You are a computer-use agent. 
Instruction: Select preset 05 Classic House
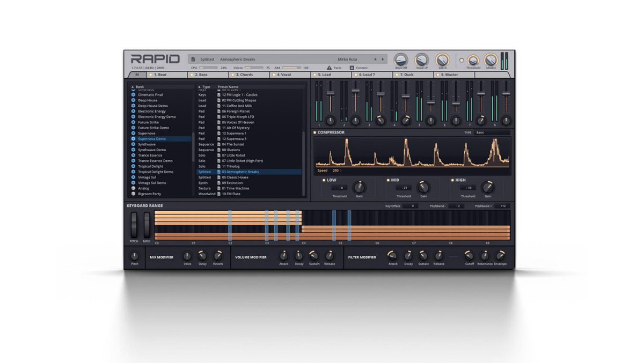click(x=249, y=177)
